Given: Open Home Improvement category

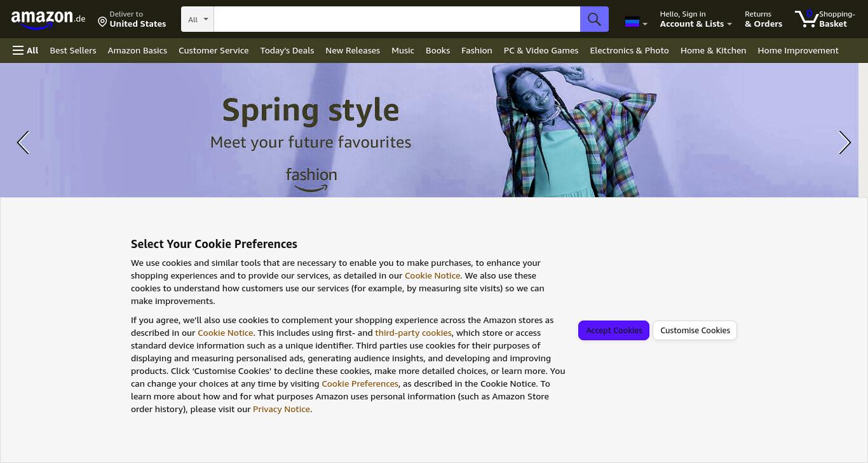Looking at the screenshot, I should 798,50.
